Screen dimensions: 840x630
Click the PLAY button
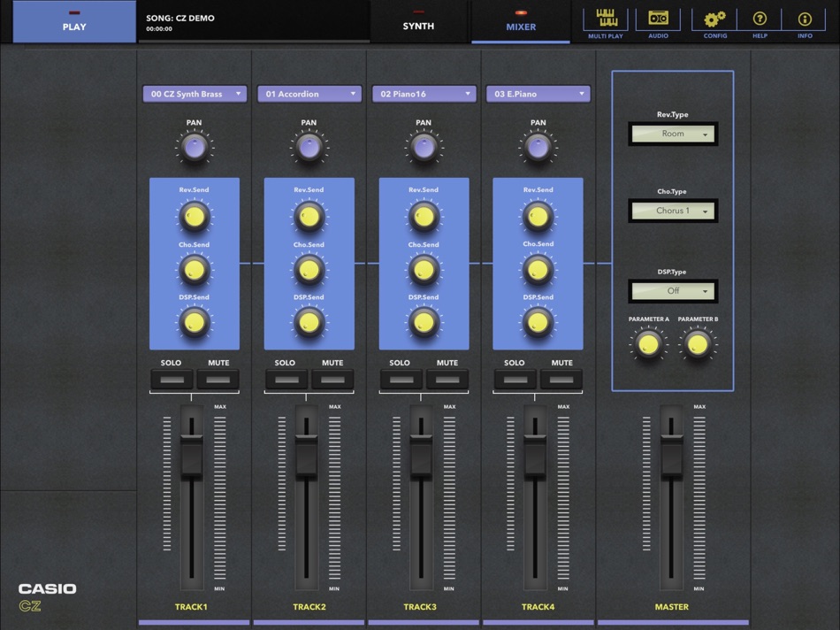(x=74, y=22)
